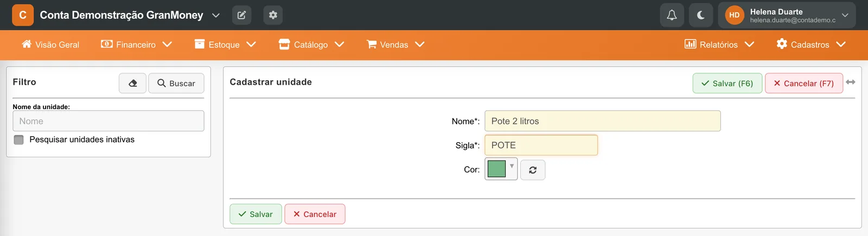Click the bottom Cancelar button

pos(315,214)
